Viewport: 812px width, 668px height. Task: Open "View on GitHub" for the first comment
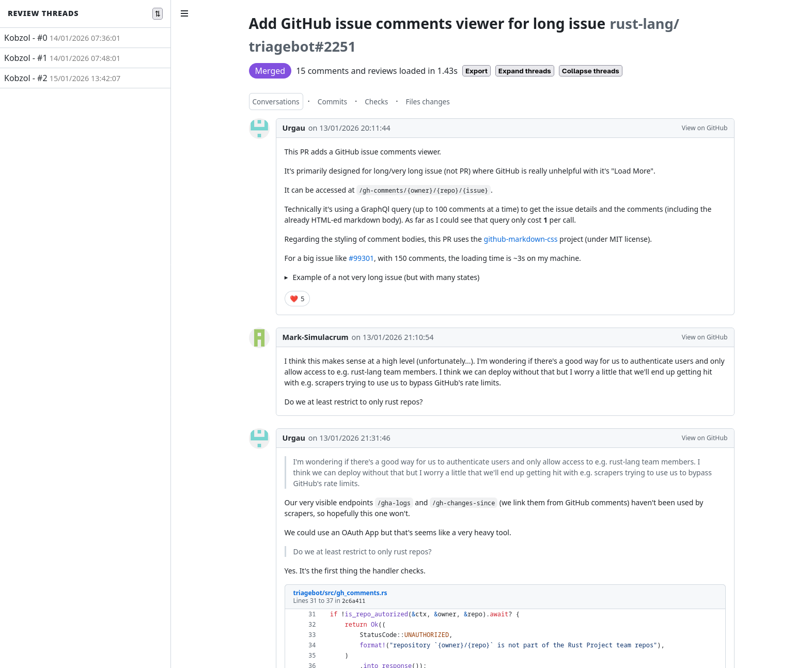(x=704, y=128)
